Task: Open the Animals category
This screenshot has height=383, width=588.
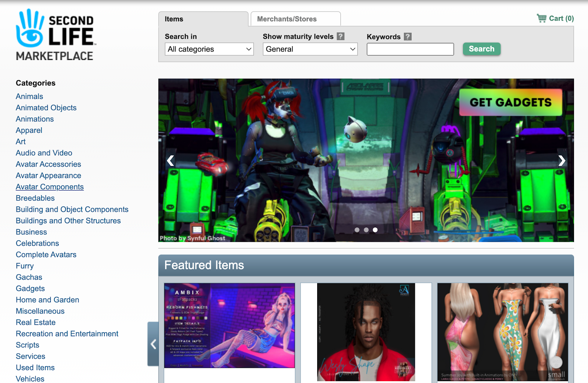Action: pos(29,96)
